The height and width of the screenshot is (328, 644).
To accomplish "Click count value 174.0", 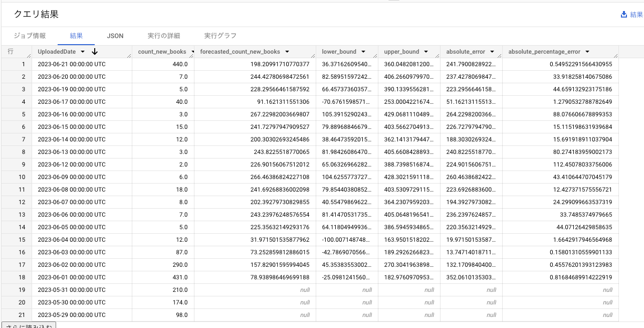I will [x=180, y=302].
